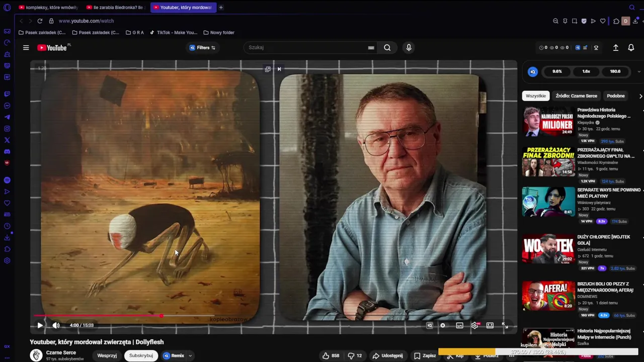Viewport: 644px width, 362px height.
Task: Open the on-screen keyboard icon in search
Action: point(371,48)
